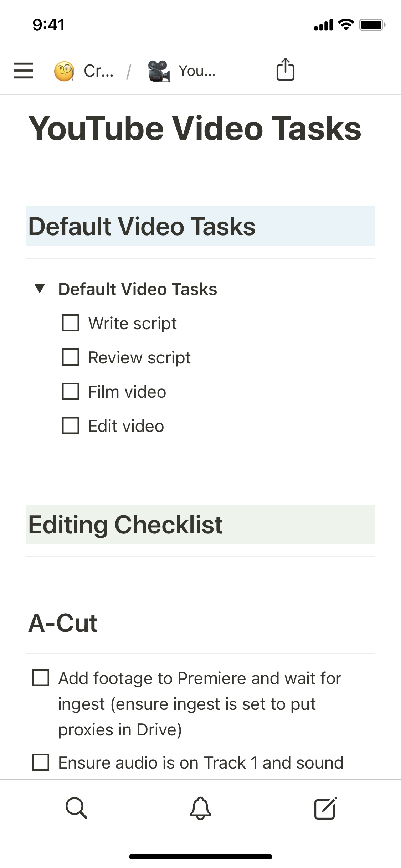Open the hamburger sidebar menu
Viewport: 401px width, 868px height.
coord(24,71)
